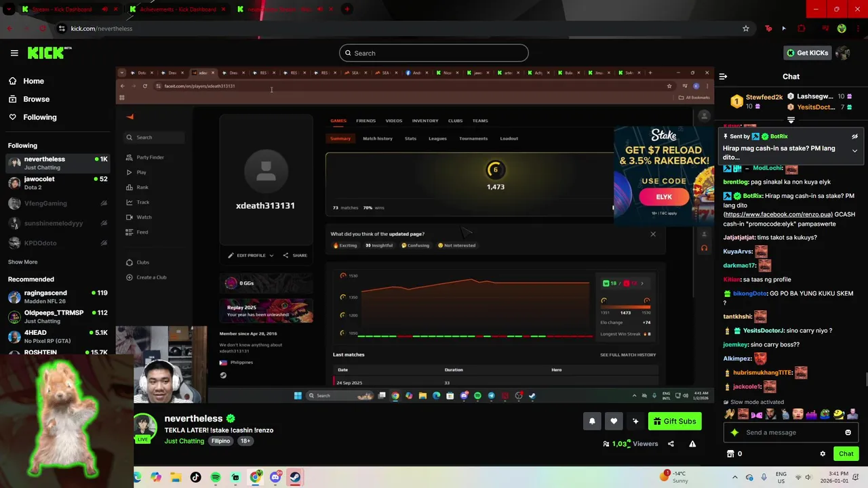Screen dimensions: 868x488
Task: Open the hamburger menu beside Kick logo
Action: pos(14,53)
